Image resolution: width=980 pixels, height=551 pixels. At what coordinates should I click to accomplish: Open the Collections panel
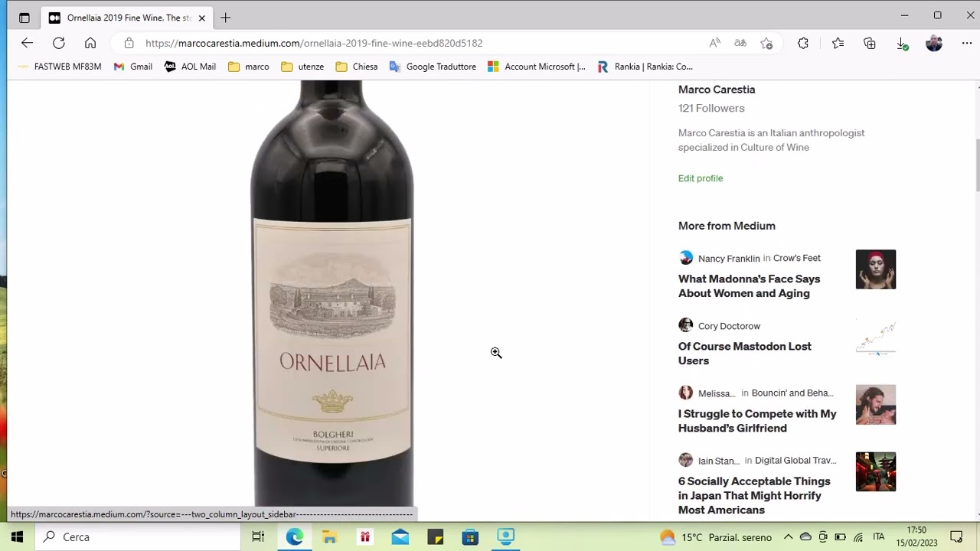tap(870, 43)
